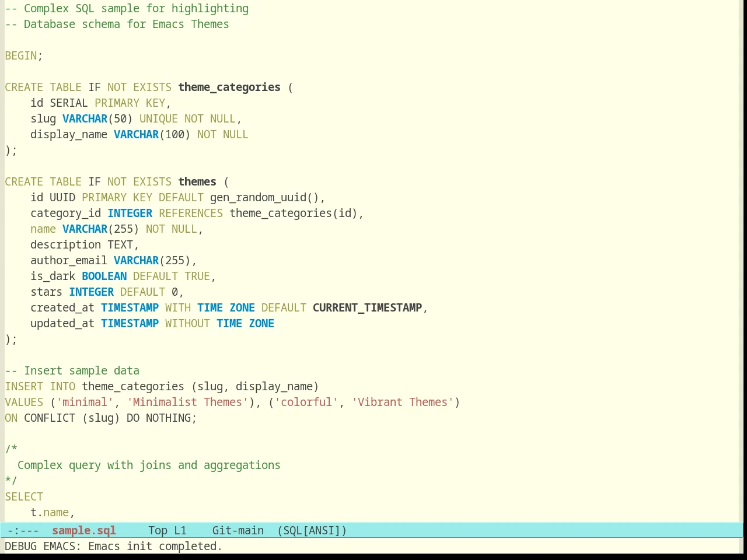Click INSERT INTO keywords
This screenshot has height=560, width=747.
coord(40,386)
